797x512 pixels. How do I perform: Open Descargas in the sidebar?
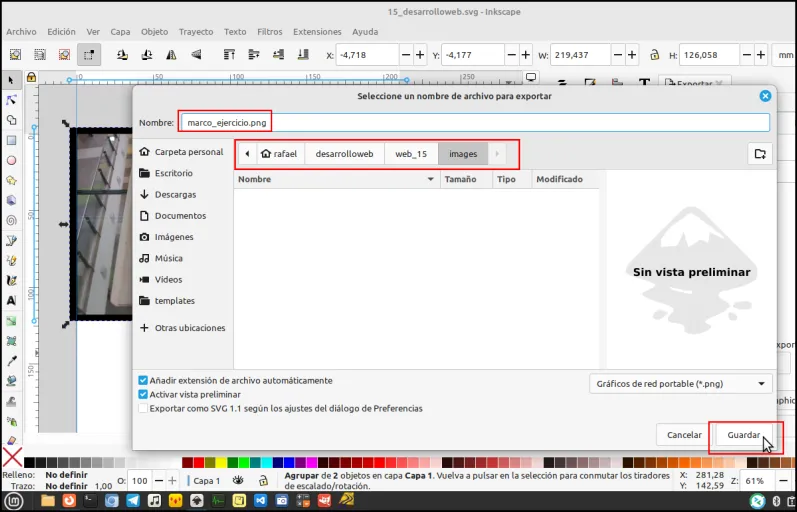pos(175,194)
